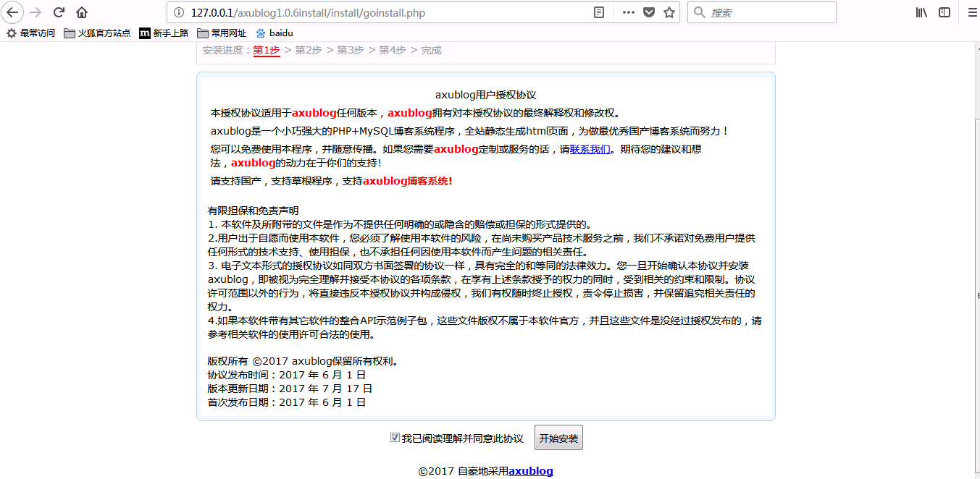The width and height of the screenshot is (980, 479).
Task: Go to the browser Home page icon
Action: tap(82, 12)
